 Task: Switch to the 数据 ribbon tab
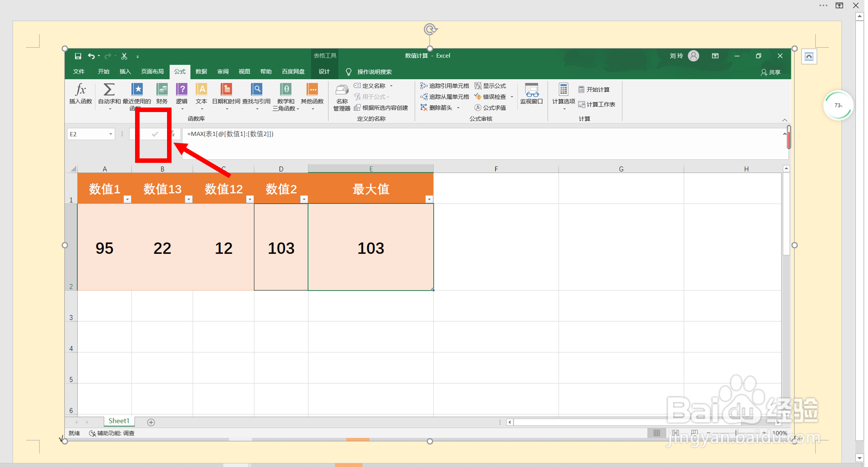(x=201, y=72)
